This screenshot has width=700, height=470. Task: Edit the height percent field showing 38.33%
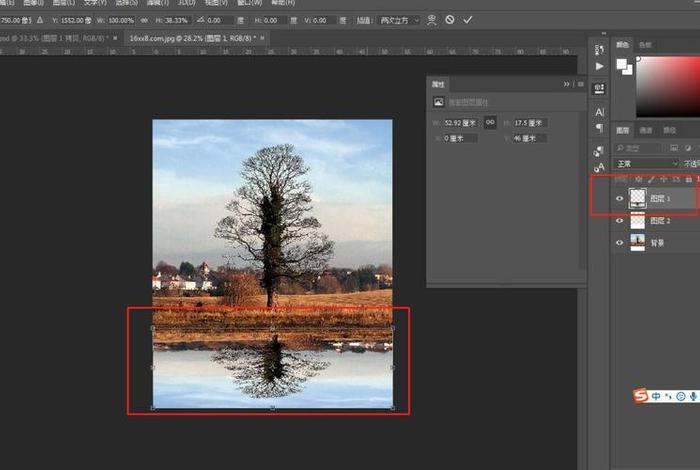point(177,21)
